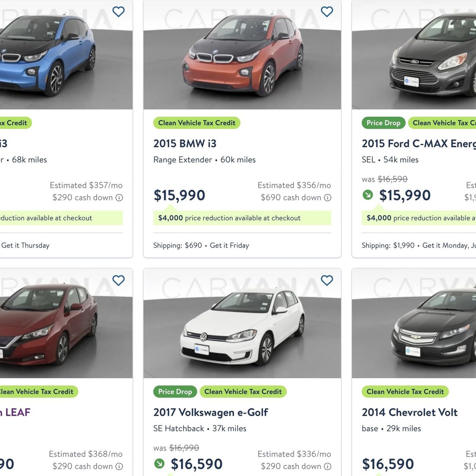Favorite the red Nissan LEAF with heart icon
This screenshot has height=476, width=476.
tap(118, 280)
